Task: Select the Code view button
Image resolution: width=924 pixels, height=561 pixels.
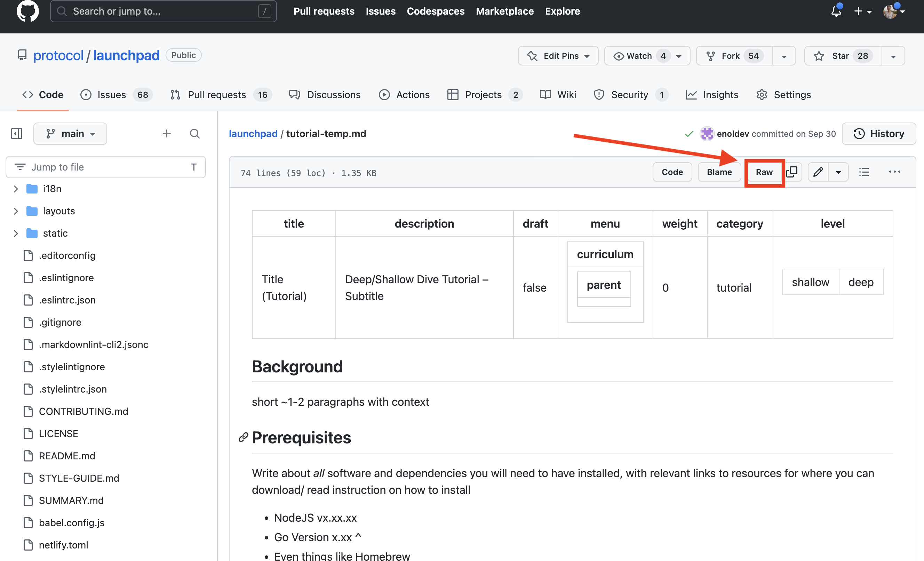Action: click(672, 172)
